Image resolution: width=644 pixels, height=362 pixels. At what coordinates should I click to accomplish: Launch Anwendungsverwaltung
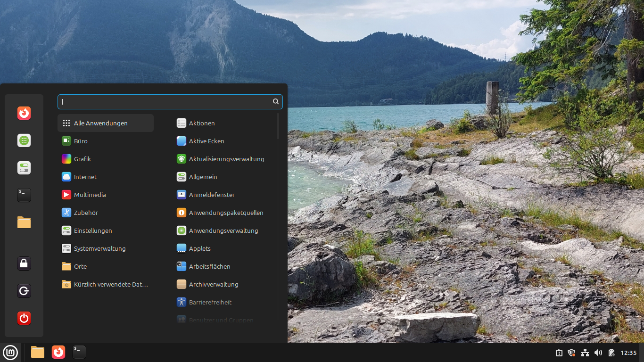click(224, 230)
